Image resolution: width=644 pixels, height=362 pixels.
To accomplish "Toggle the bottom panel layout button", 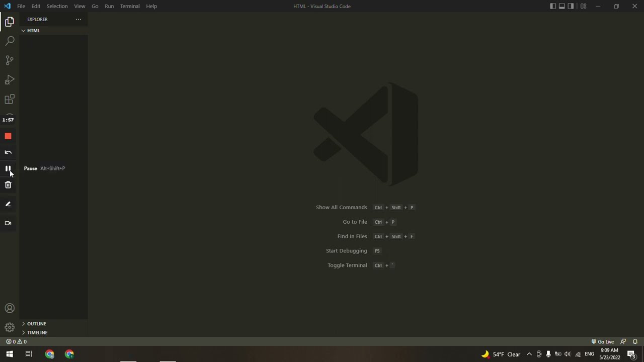I will point(562,6).
